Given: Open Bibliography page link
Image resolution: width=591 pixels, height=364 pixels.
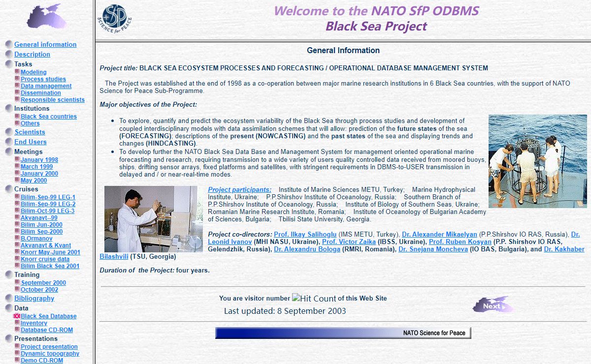Looking at the screenshot, I should pyautogui.click(x=34, y=298).
